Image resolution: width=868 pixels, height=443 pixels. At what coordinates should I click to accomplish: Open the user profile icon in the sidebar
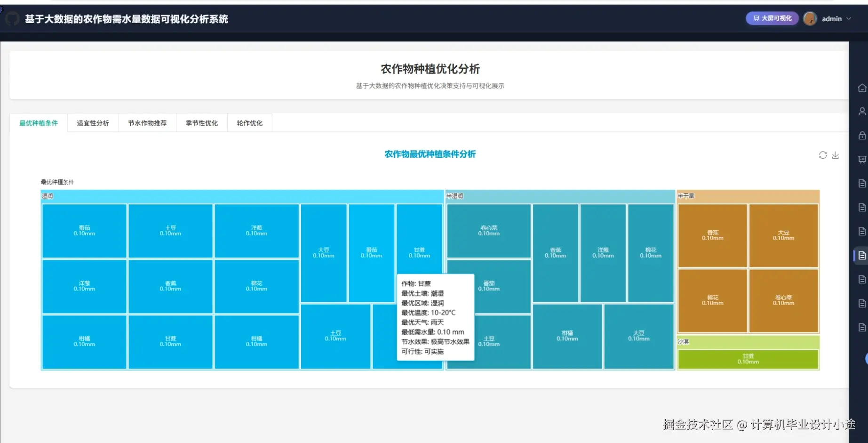point(862,112)
